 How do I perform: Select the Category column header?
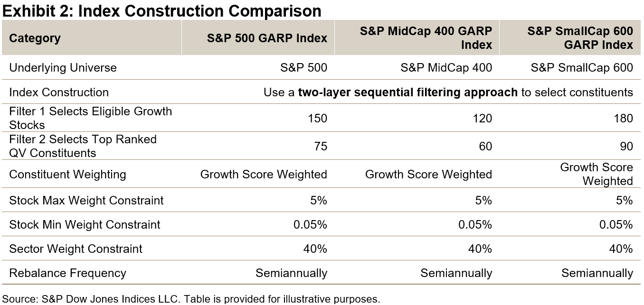tap(35, 38)
